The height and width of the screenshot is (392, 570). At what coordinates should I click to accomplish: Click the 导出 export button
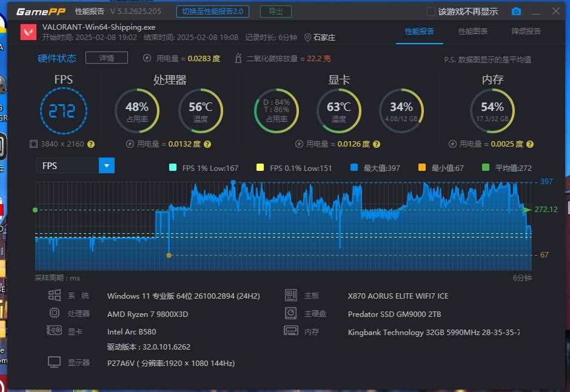click(x=275, y=12)
